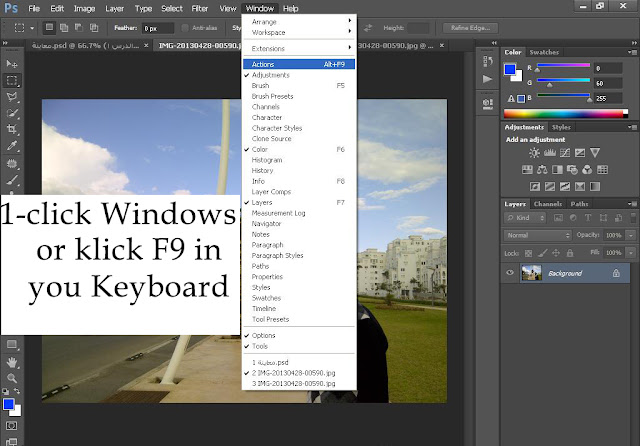Screen dimensions: 640x446
Task: Expand the Arrange submenu
Action: pos(299,22)
